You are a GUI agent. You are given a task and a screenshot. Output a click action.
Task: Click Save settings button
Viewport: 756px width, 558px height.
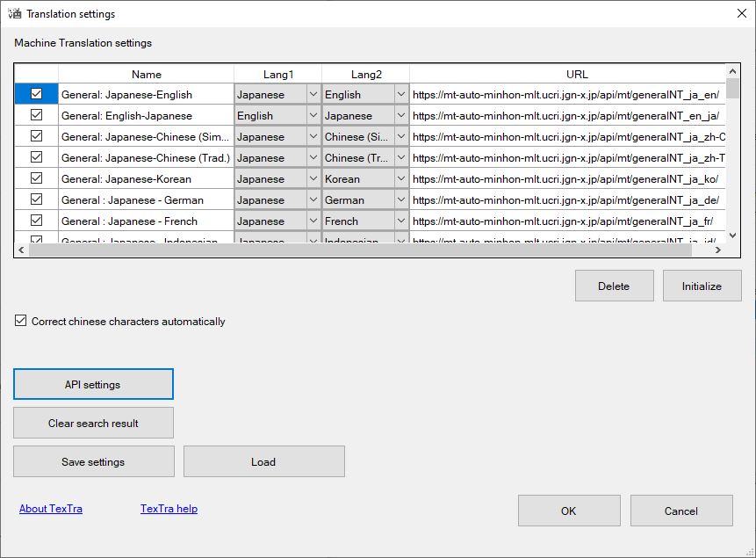pyautogui.click(x=94, y=461)
